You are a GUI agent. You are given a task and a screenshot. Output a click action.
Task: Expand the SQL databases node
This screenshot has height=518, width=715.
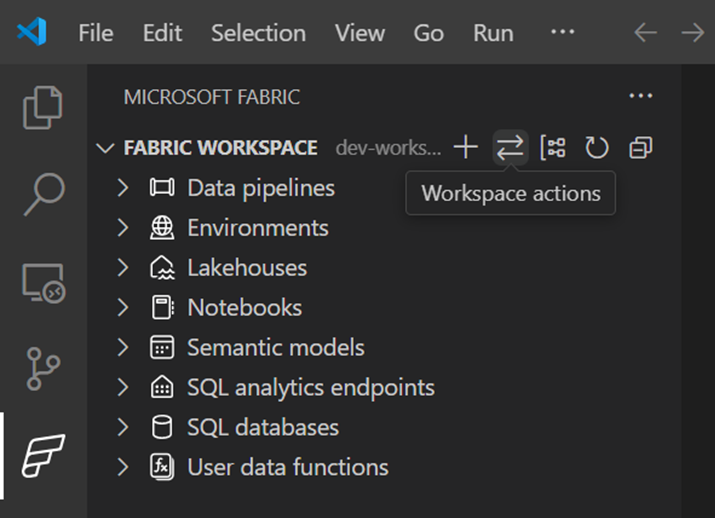[123, 427]
